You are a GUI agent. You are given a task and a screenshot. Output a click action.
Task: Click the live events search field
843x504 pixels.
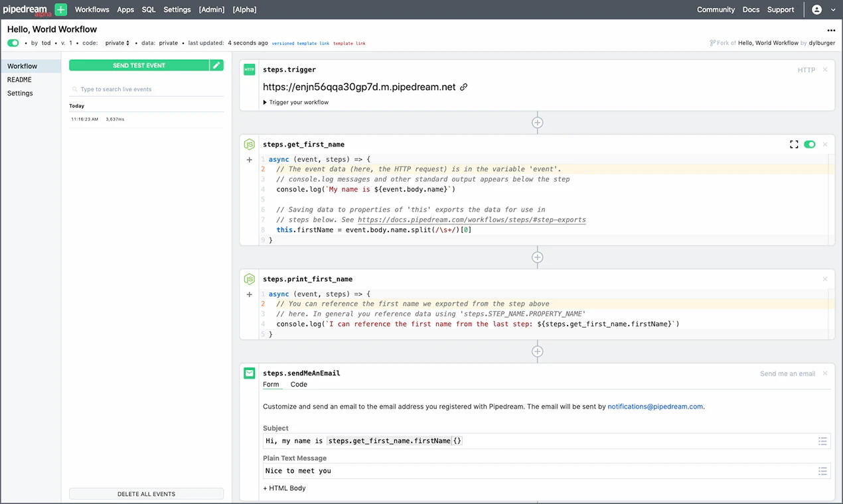(x=146, y=90)
